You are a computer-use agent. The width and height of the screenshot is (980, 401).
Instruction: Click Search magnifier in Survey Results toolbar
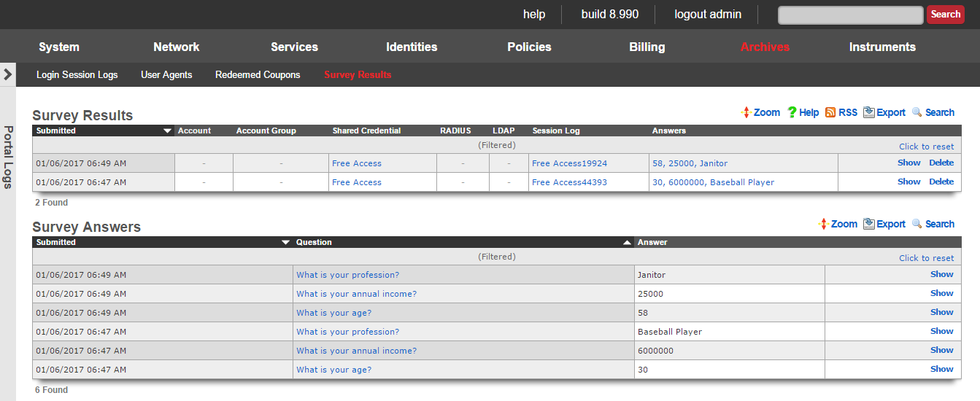tap(917, 112)
